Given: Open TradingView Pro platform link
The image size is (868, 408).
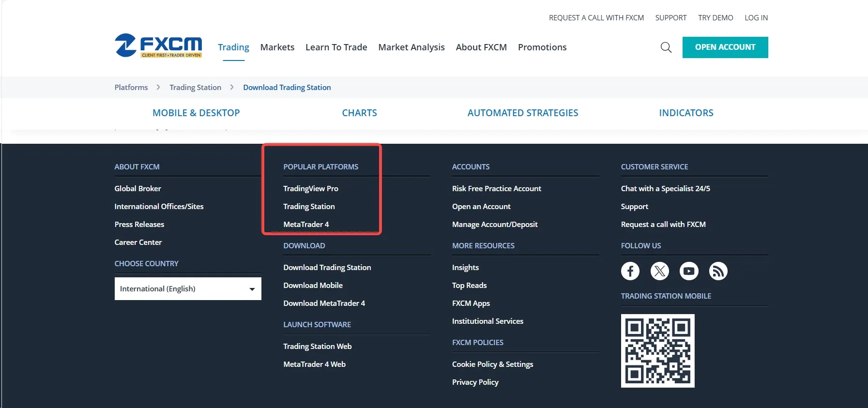Looking at the screenshot, I should (x=311, y=189).
